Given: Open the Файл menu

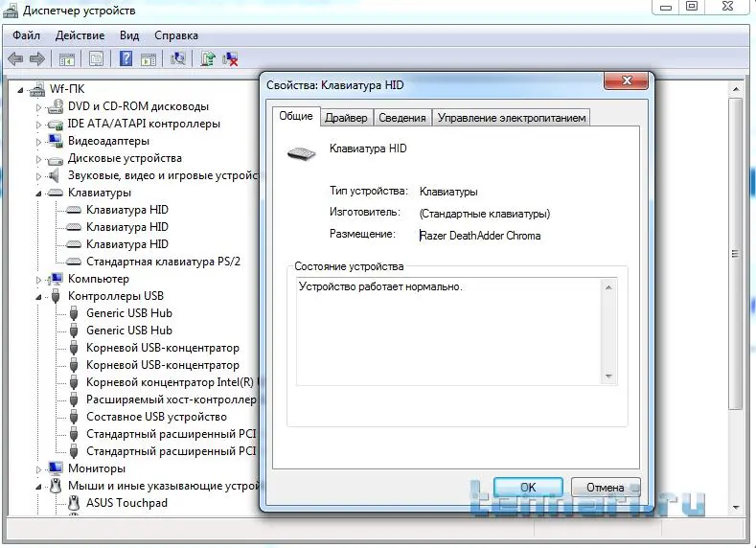Looking at the screenshot, I should pyautogui.click(x=26, y=35).
